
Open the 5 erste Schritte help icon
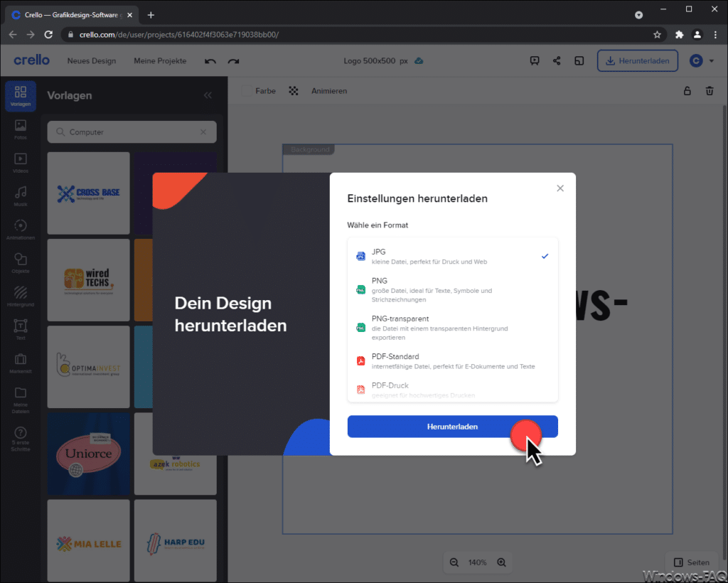coord(21,439)
